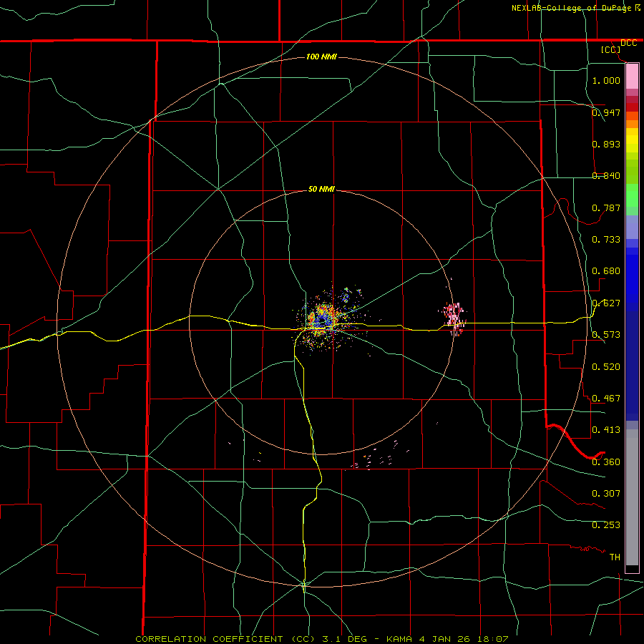Click the multicolored clutter at the radar center
Screen dimensions: 644x644
pos(324,320)
